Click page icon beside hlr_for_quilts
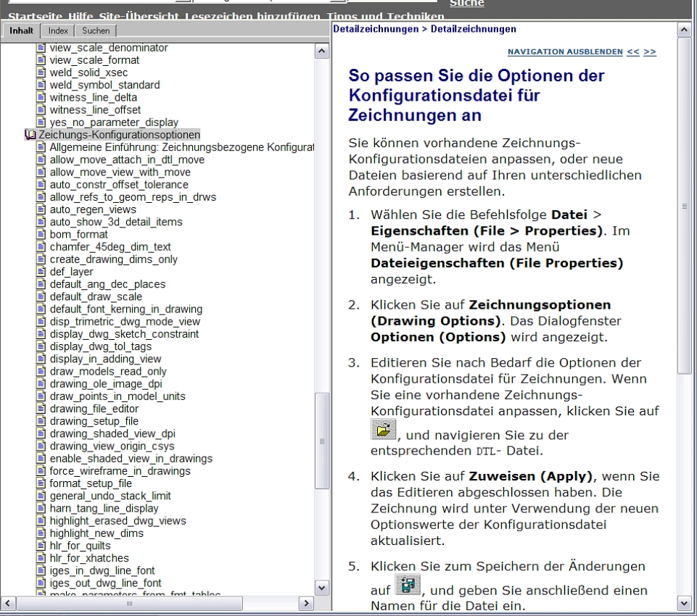Screen dimensions: 697x616 click(x=41, y=546)
